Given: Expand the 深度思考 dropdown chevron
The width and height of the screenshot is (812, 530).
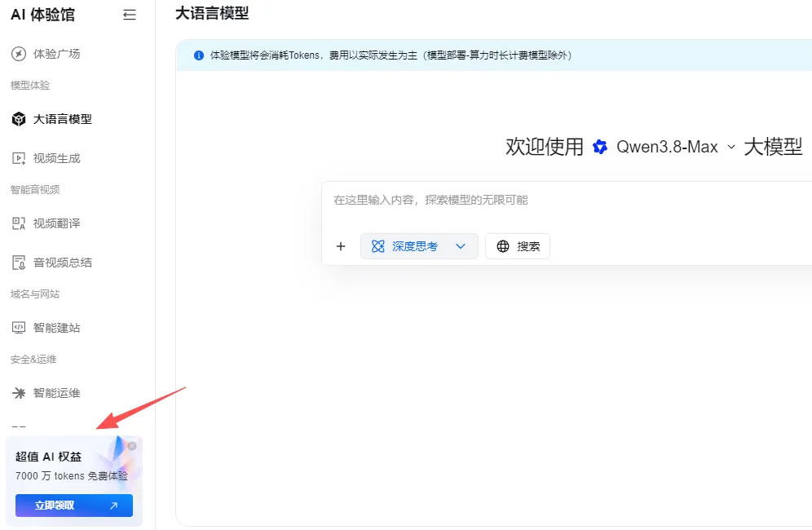Looking at the screenshot, I should click(x=461, y=246).
